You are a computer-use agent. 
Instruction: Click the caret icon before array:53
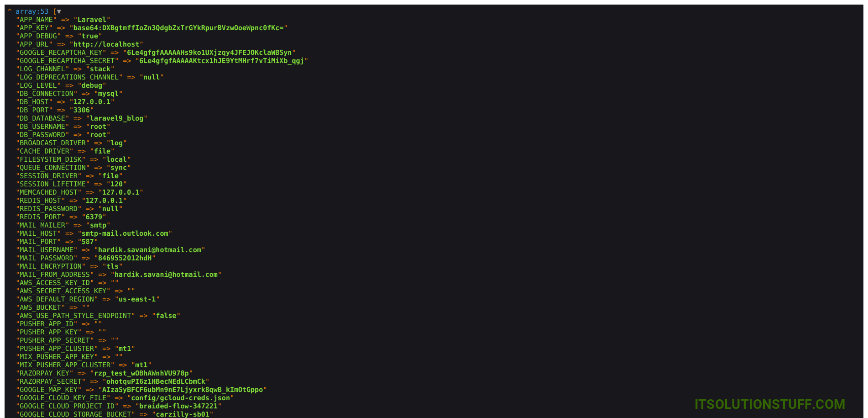click(x=9, y=11)
